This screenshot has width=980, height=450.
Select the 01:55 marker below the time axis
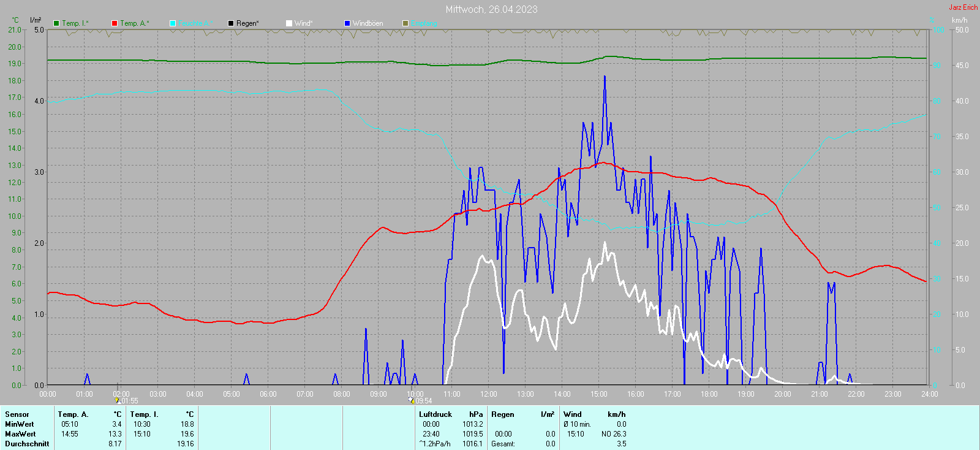click(126, 401)
